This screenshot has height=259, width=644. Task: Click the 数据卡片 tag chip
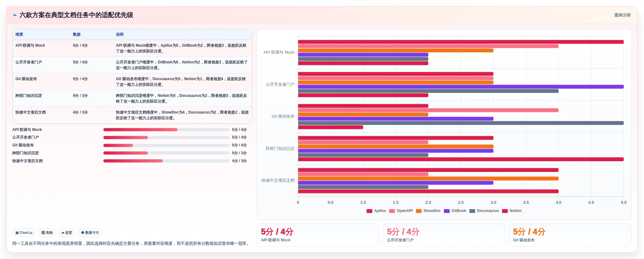90,233
